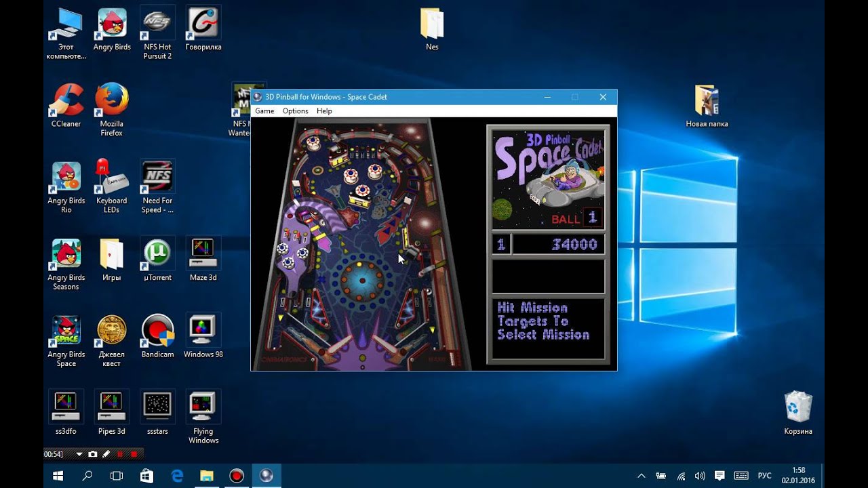The image size is (868, 488).
Task: Select the Игры folder shortcut
Action: (x=112, y=260)
